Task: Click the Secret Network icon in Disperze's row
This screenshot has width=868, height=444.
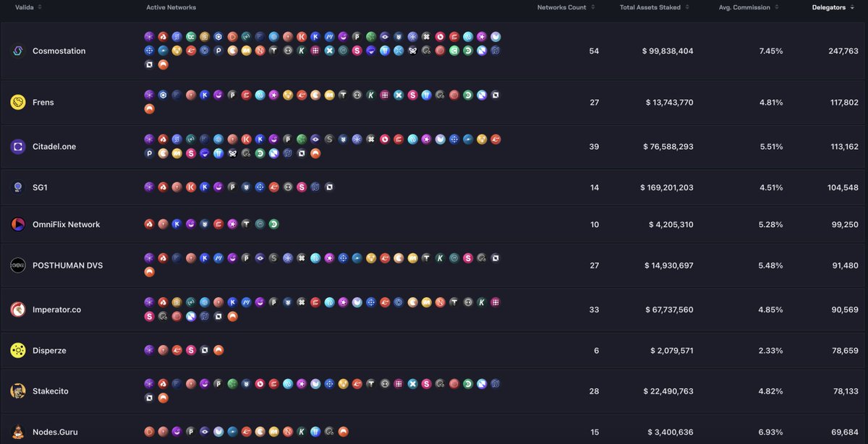Action: (x=191, y=349)
